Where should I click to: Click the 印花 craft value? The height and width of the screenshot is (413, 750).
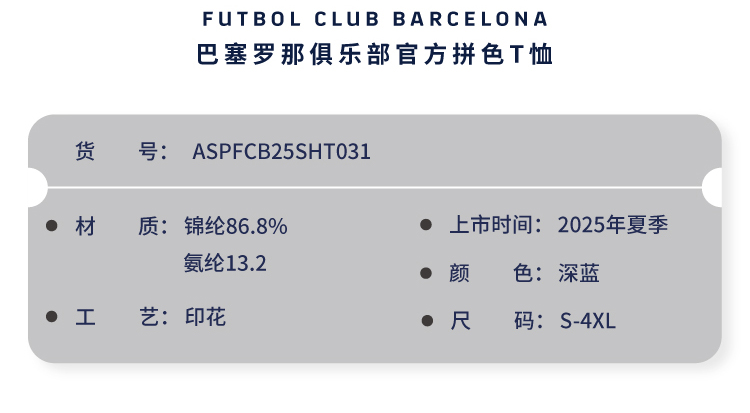205,318
